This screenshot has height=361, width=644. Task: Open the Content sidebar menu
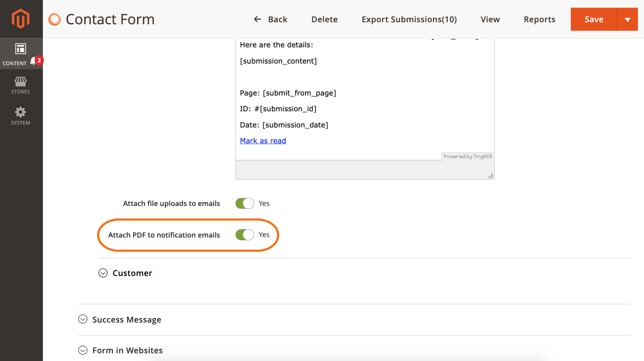pyautogui.click(x=20, y=53)
